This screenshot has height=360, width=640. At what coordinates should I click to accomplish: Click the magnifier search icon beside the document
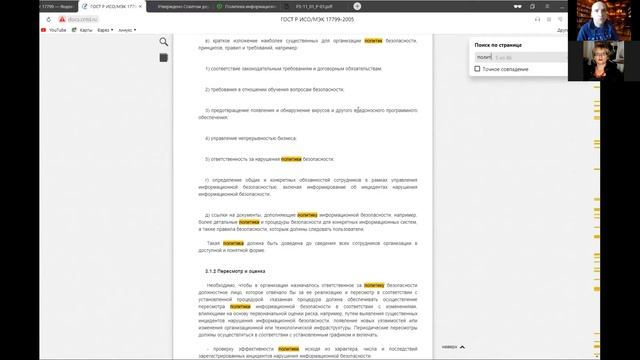click(x=164, y=42)
